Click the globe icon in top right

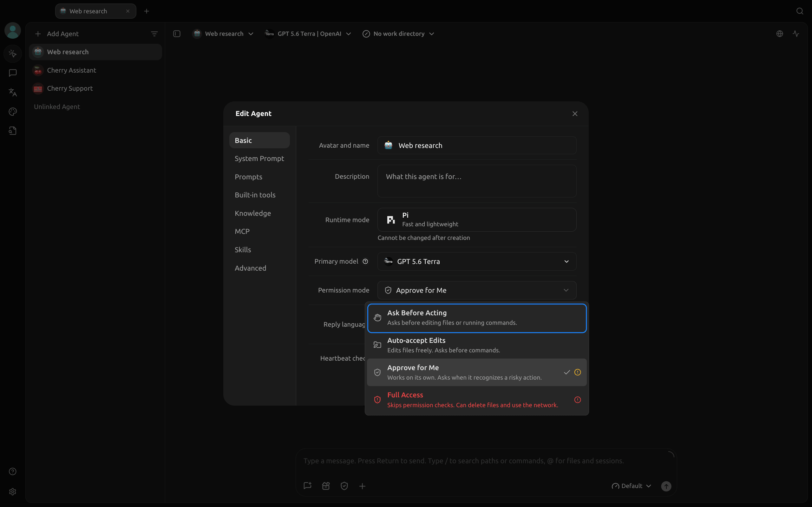tap(779, 34)
